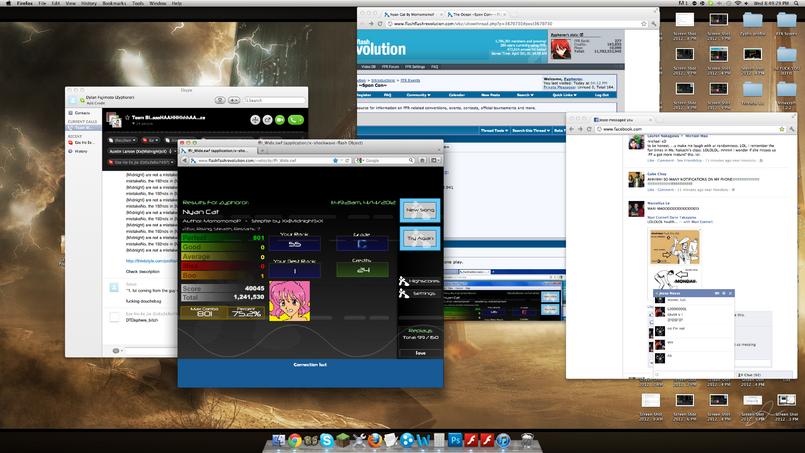805x453 pixels.
Task: Launch Google Chrome from the dock
Action: click(x=295, y=440)
